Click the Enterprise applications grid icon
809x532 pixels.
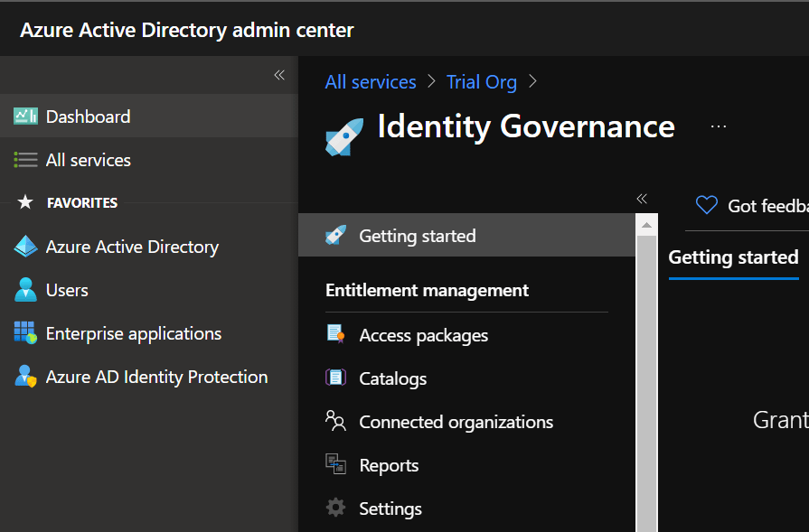coord(25,333)
